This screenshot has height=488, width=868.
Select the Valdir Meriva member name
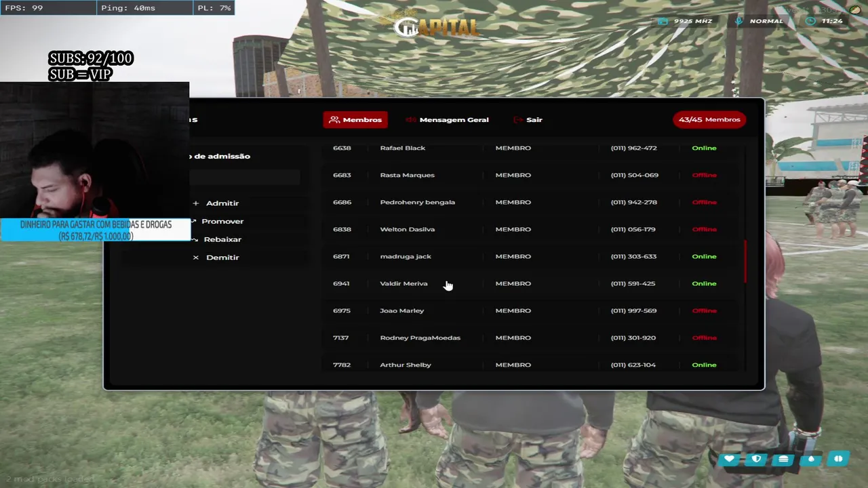pos(403,283)
